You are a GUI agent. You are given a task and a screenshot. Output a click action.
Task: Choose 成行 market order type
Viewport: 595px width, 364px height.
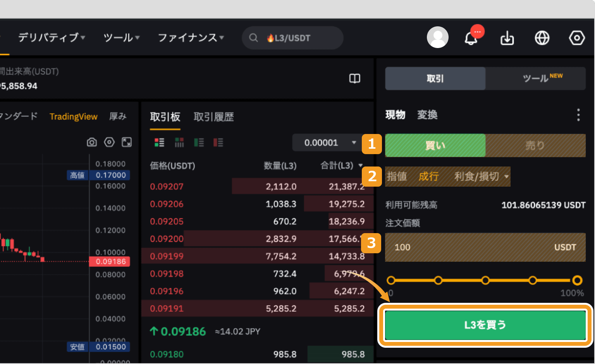coord(429,177)
